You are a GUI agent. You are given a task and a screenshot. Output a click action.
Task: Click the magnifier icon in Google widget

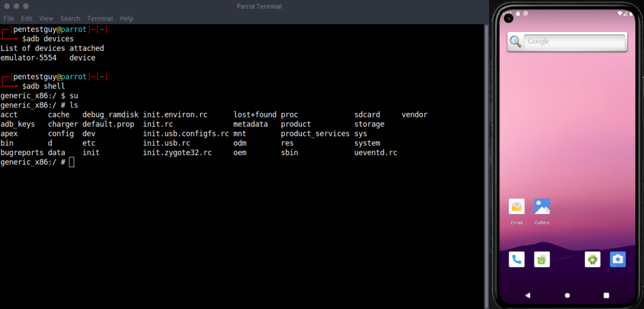click(516, 41)
